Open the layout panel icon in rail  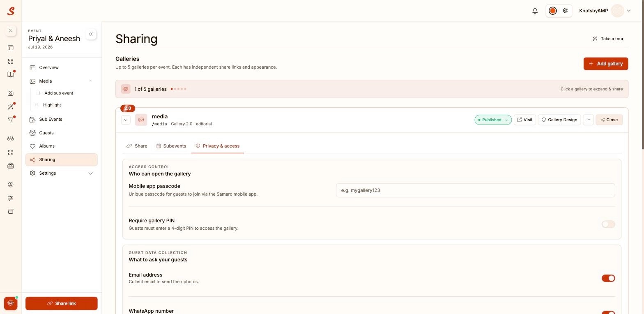coord(11,48)
